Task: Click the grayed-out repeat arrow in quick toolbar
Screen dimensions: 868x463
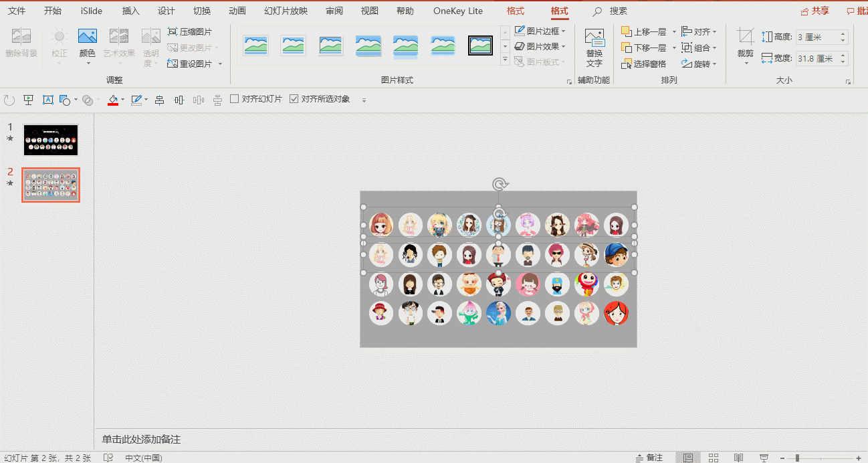Action: pyautogui.click(x=9, y=100)
